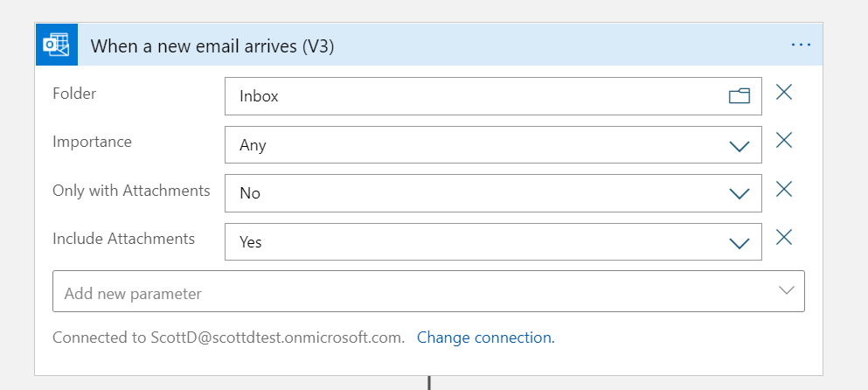
Task: Click the Change connection link
Action: coord(485,337)
